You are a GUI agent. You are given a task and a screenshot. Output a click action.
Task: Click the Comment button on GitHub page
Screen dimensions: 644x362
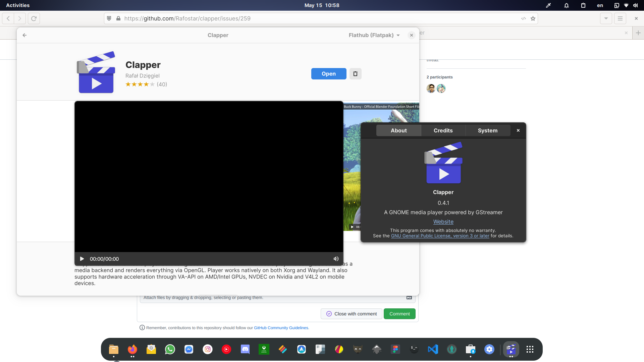click(x=399, y=314)
